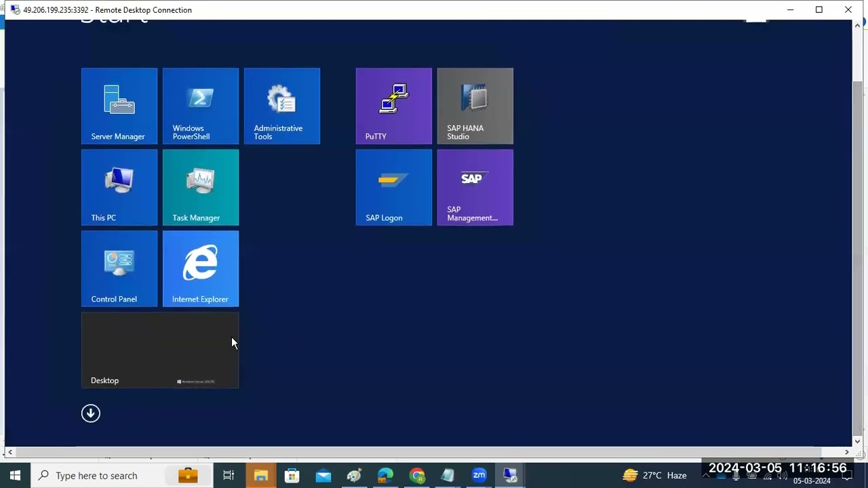Show all apps with the down arrow
Viewport: 868px width, 488px height.
[x=91, y=413]
